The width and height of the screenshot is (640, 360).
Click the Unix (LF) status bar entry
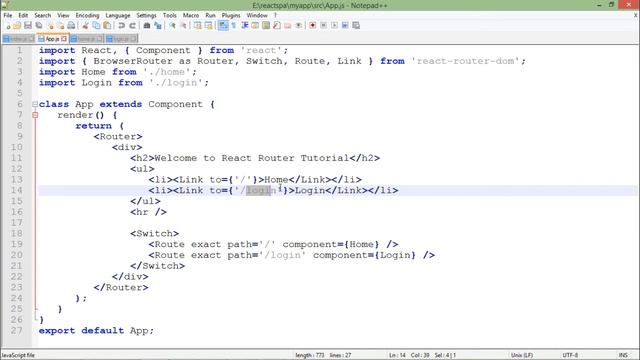[x=522, y=355]
